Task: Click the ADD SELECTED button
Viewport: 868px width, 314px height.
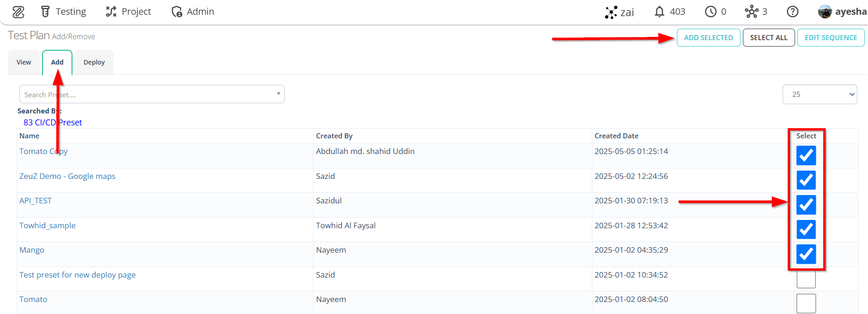Action: click(709, 38)
